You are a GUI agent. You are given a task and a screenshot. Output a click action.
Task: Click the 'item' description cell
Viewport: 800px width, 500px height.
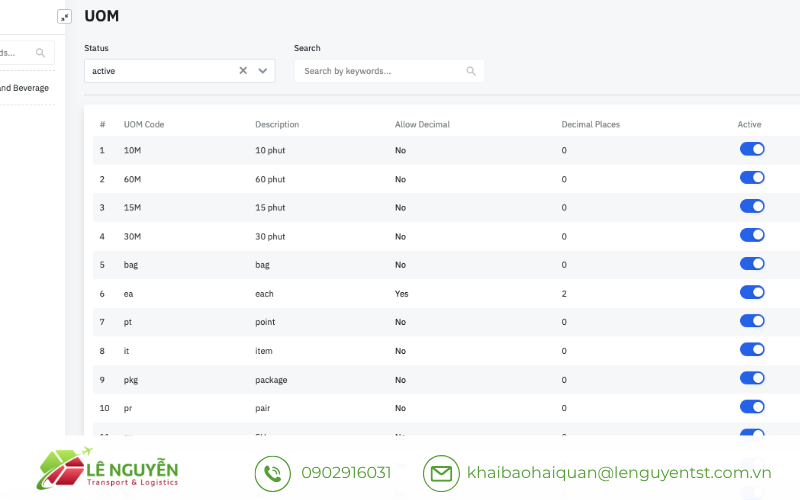pyautogui.click(x=264, y=351)
